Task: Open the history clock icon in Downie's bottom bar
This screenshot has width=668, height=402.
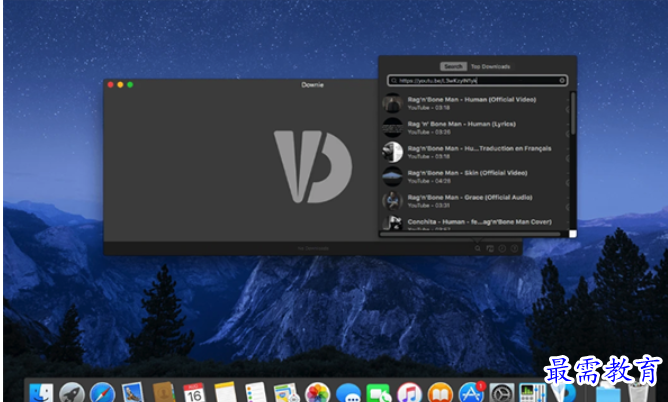Action: pyautogui.click(x=502, y=249)
